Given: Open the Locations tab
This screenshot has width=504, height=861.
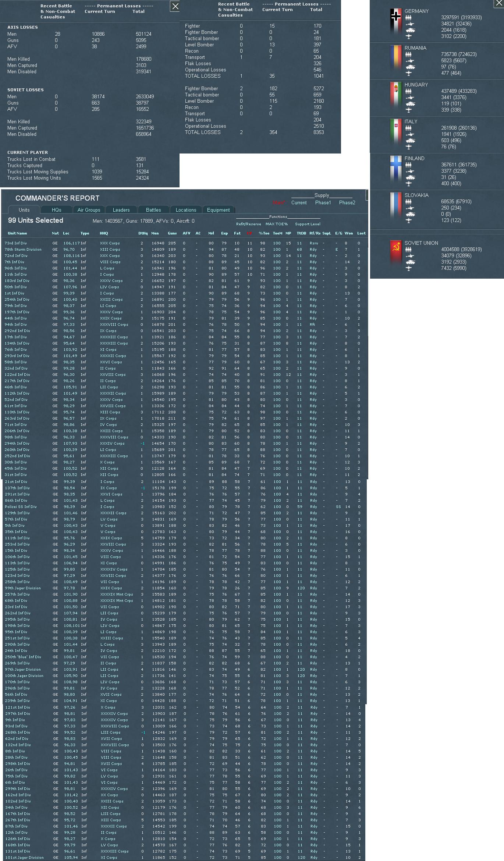Looking at the screenshot, I should [x=186, y=210].
